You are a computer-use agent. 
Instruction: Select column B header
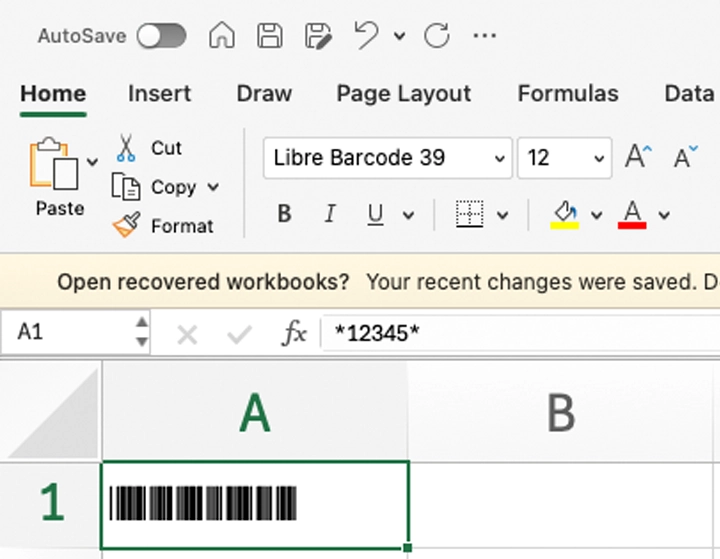click(561, 412)
